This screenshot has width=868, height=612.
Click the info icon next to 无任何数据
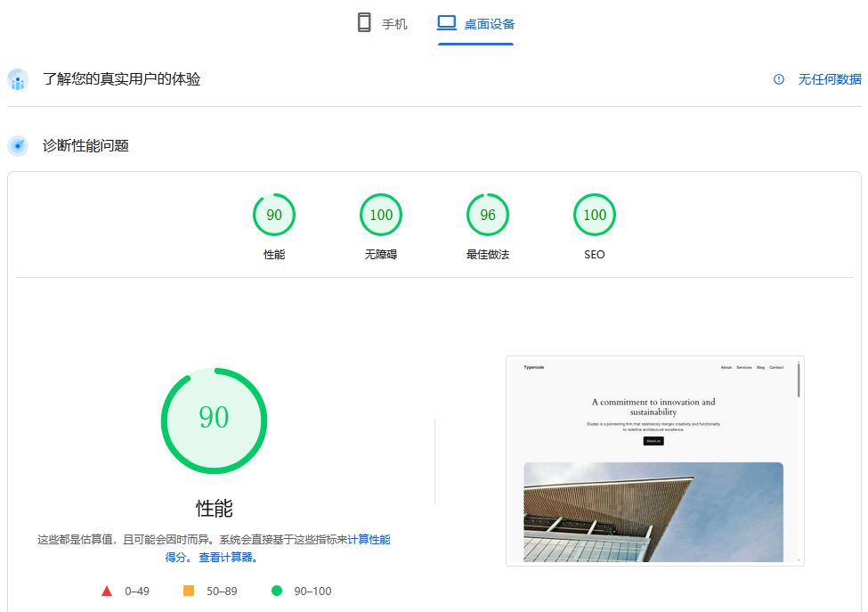coord(779,79)
